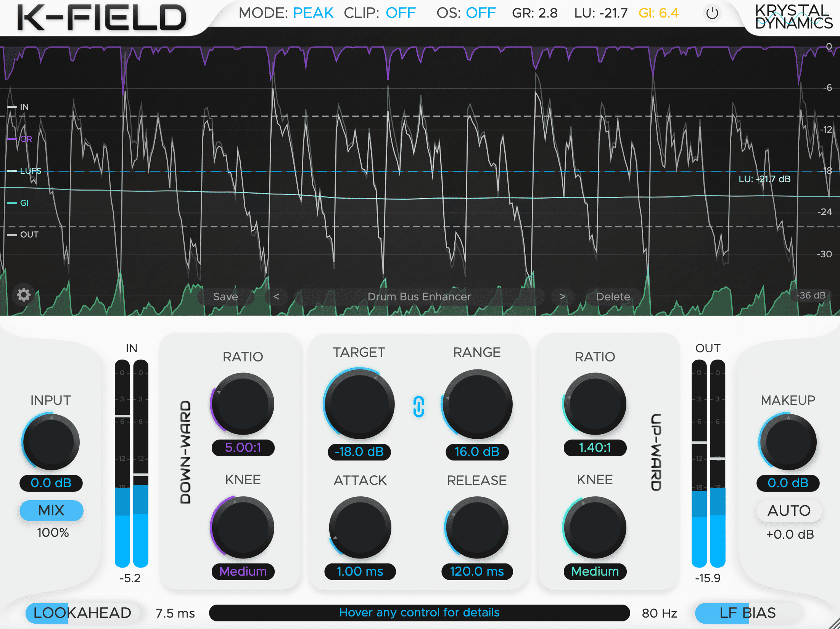The height and width of the screenshot is (629, 840).
Task: Click the Save preset button
Action: [x=225, y=296]
